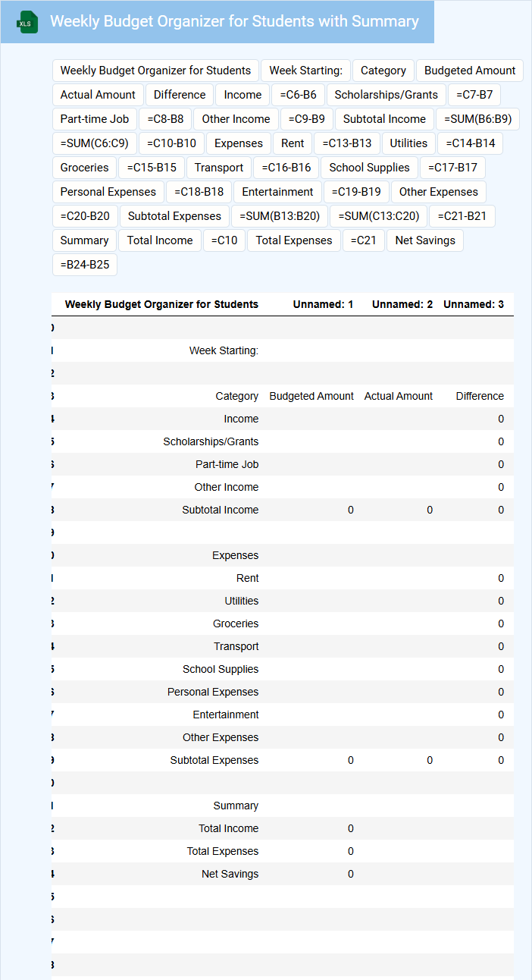Select the 'Scholarships/Grants' tag chip

point(386,95)
